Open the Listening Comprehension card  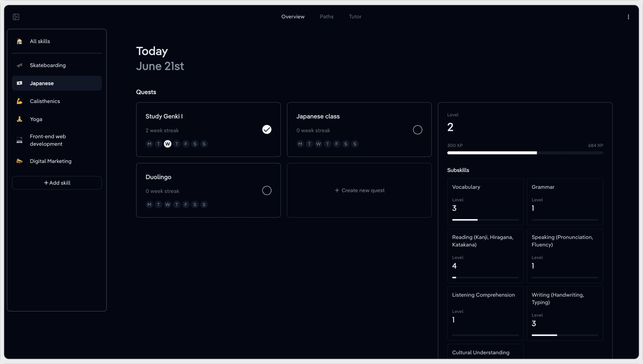pos(485,313)
